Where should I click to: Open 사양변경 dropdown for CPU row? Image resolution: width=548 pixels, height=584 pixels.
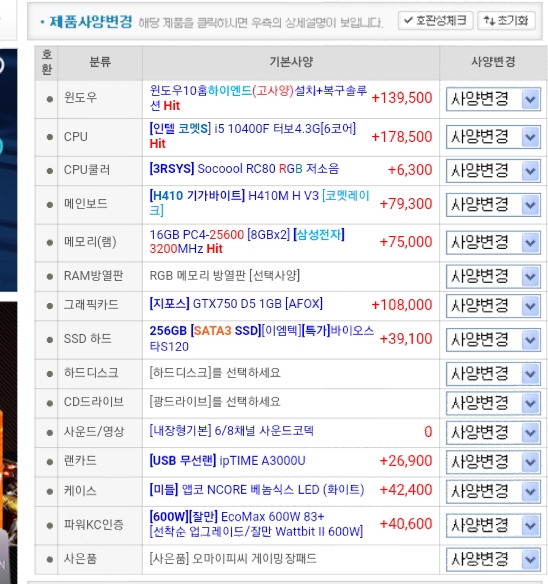click(x=493, y=137)
